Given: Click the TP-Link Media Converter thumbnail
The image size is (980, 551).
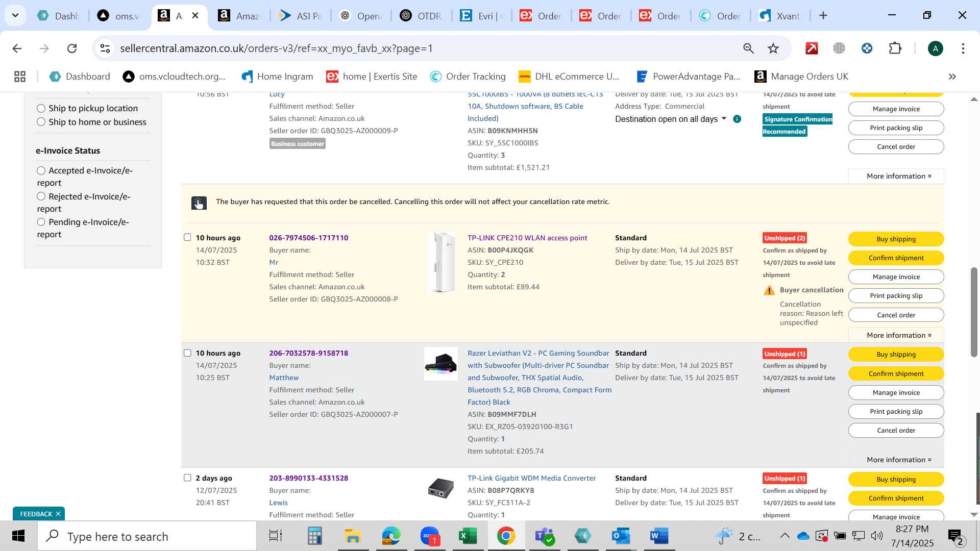Looking at the screenshot, I should [x=441, y=488].
